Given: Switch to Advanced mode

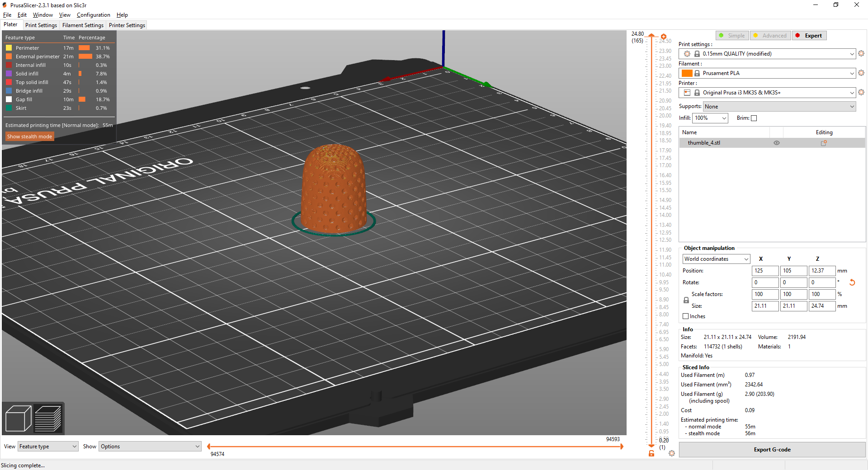Looking at the screenshot, I should pyautogui.click(x=771, y=36).
